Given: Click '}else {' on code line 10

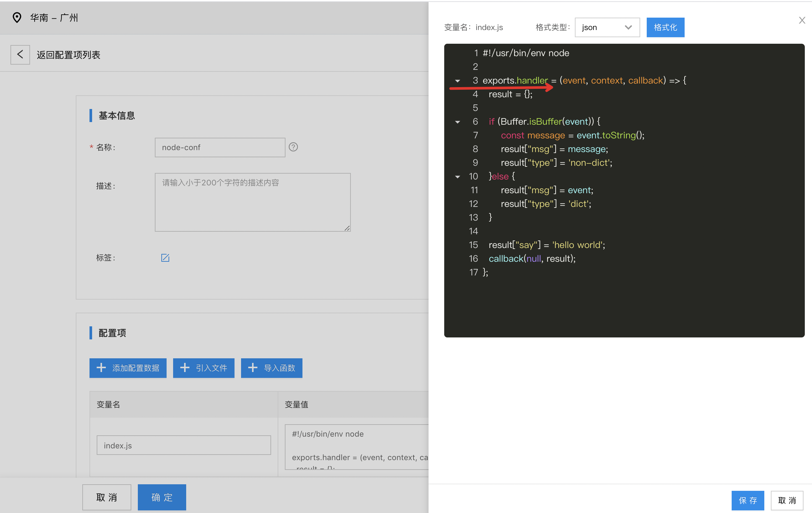Looking at the screenshot, I should 502,177.
